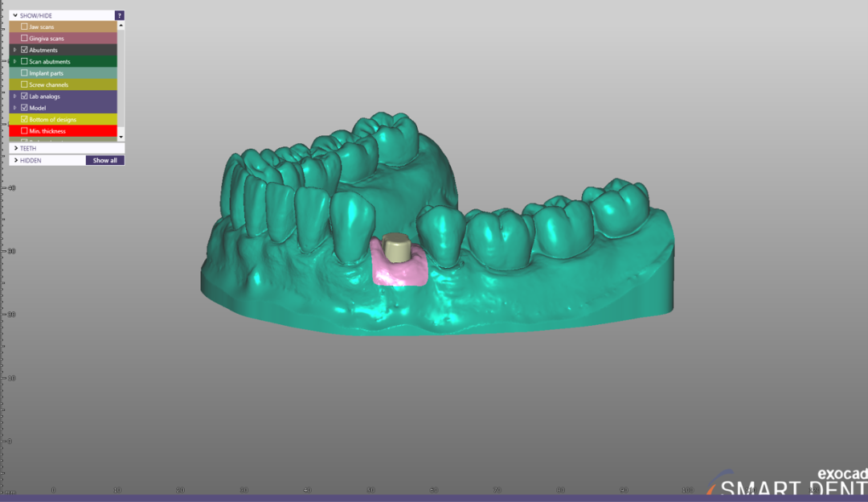Expand the Scan abutments group arrow
This screenshot has width=868, height=502.
tap(14, 61)
